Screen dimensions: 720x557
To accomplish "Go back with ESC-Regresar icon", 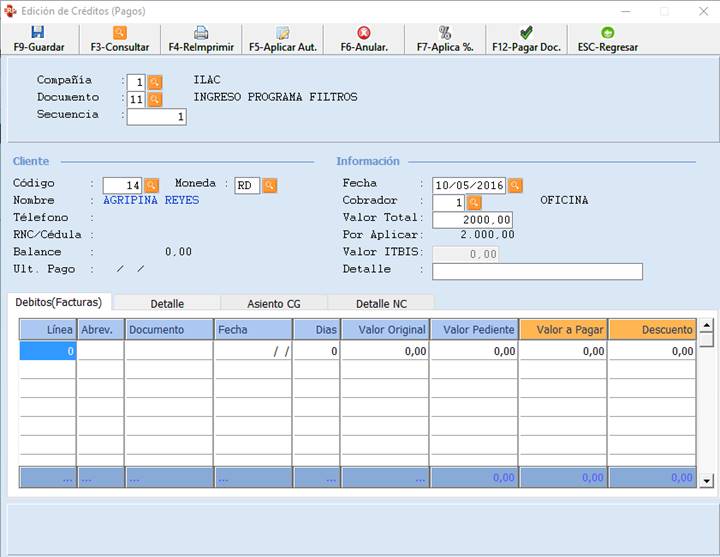I will (x=607, y=33).
